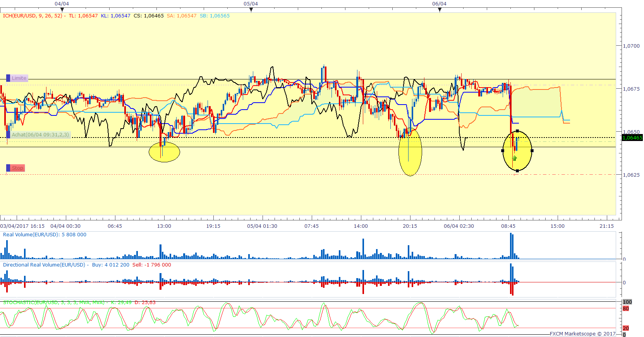644x337 pixels.
Task: Click the Achat 06/04 09:31 entry label
Action: pos(40,135)
